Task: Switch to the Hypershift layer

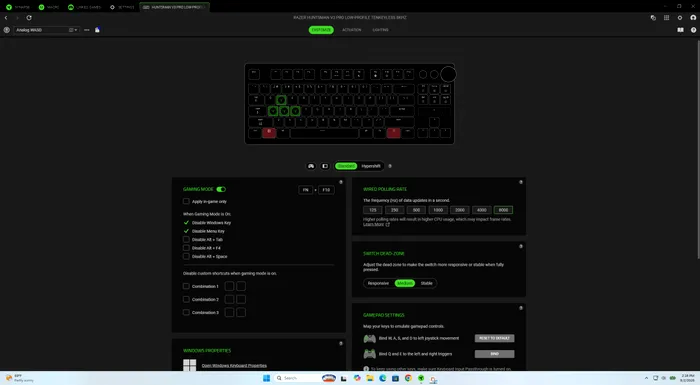Action: (x=371, y=166)
